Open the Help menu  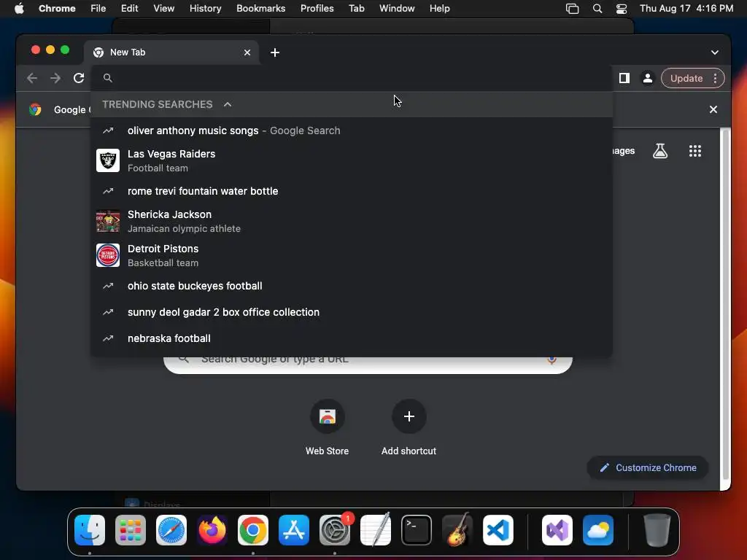tap(439, 9)
